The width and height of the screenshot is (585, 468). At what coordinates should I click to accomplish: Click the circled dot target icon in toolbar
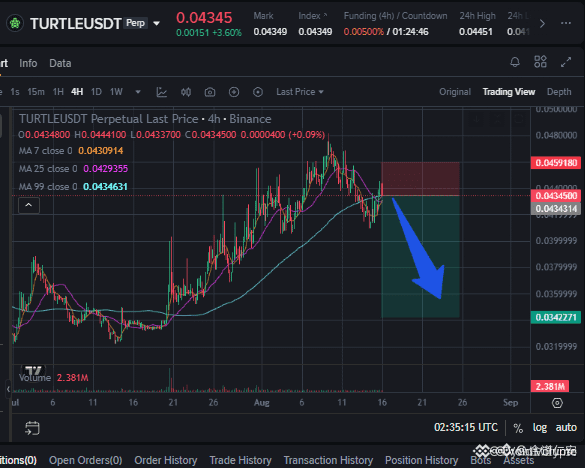point(258,92)
